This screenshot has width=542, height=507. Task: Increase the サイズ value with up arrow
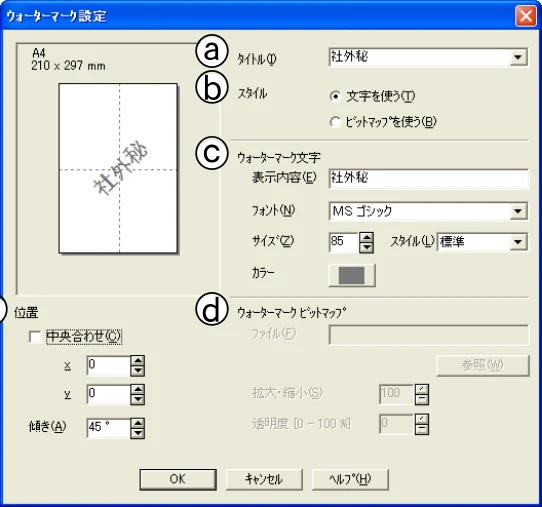pos(366,237)
